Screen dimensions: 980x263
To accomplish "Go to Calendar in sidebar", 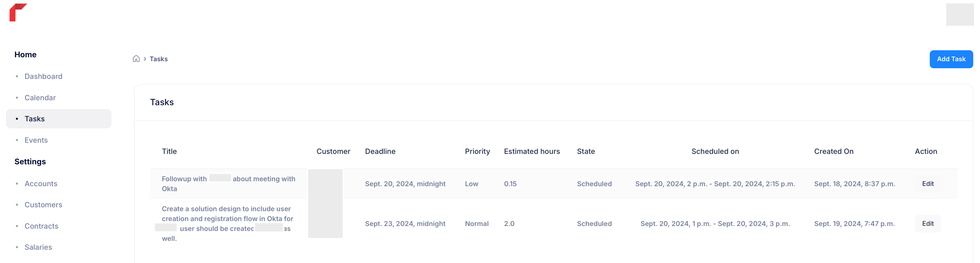I will coord(40,98).
